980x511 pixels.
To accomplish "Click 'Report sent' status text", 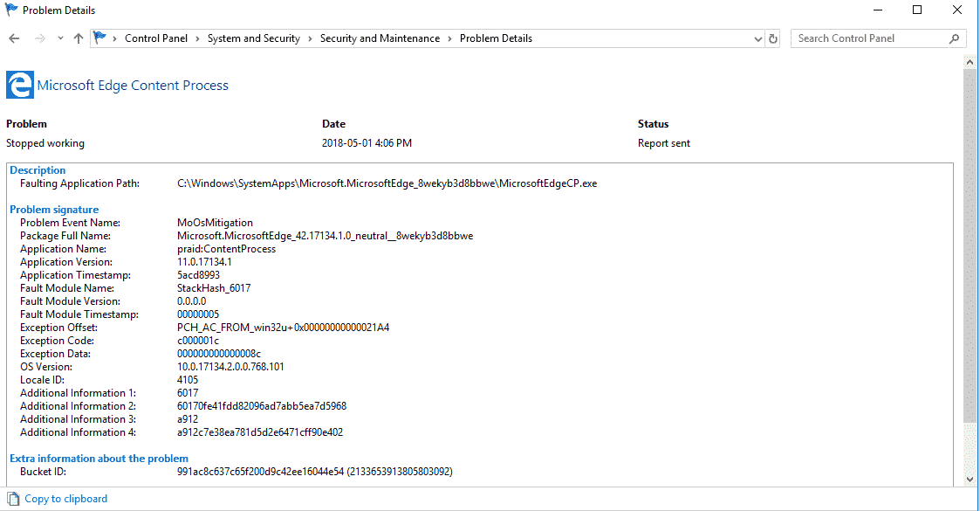I will 664,143.
